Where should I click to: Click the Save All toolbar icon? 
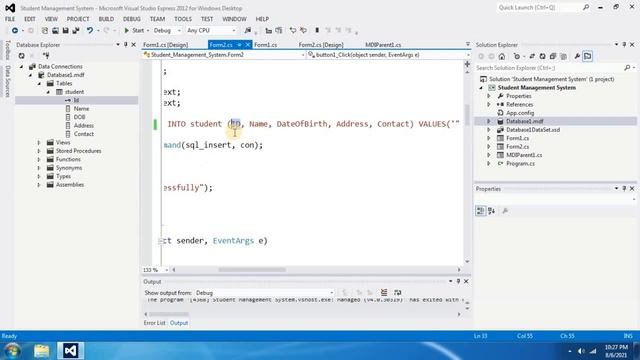point(76,31)
